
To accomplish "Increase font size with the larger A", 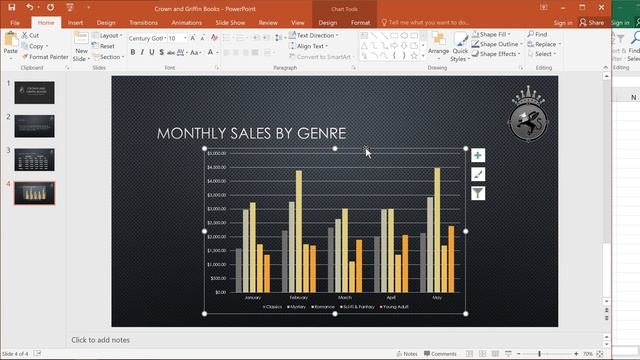I will point(193,38).
